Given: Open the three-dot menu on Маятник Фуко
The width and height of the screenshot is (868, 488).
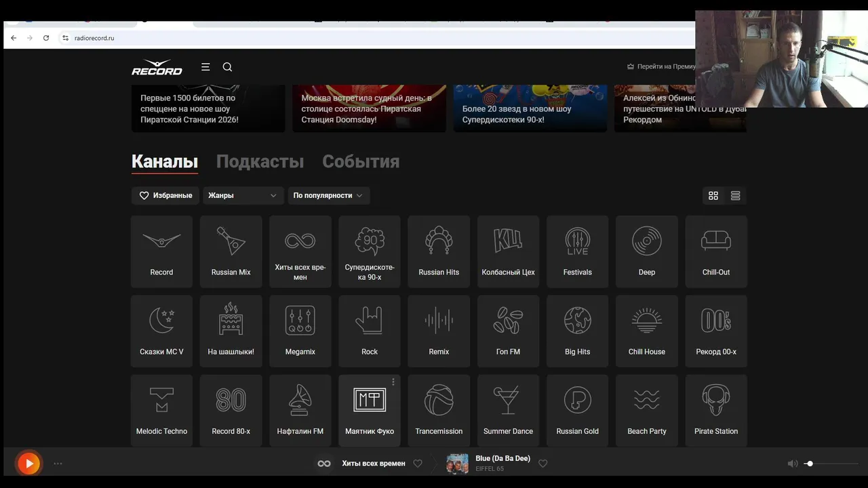Looking at the screenshot, I should click(x=393, y=382).
